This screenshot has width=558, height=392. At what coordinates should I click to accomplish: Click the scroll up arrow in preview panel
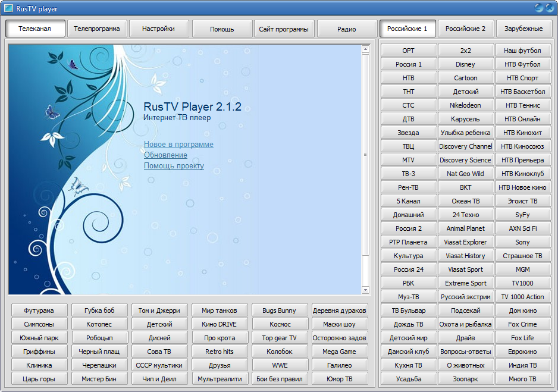pos(366,50)
